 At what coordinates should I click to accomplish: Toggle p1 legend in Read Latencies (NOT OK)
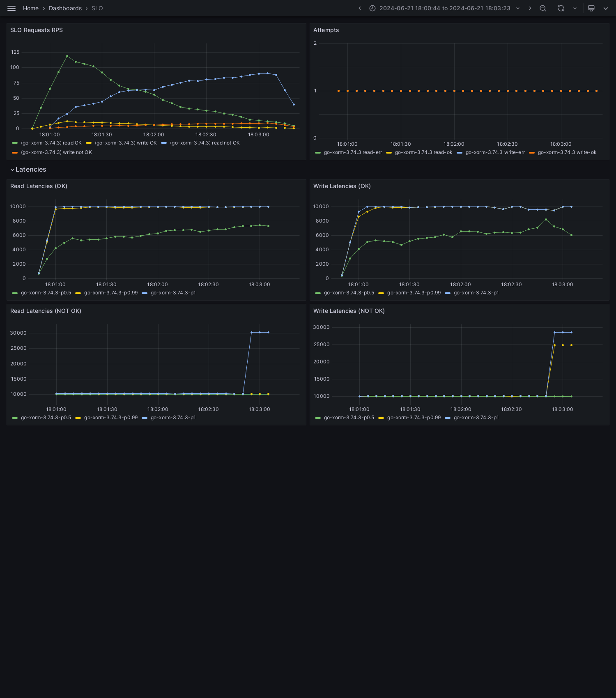173,418
